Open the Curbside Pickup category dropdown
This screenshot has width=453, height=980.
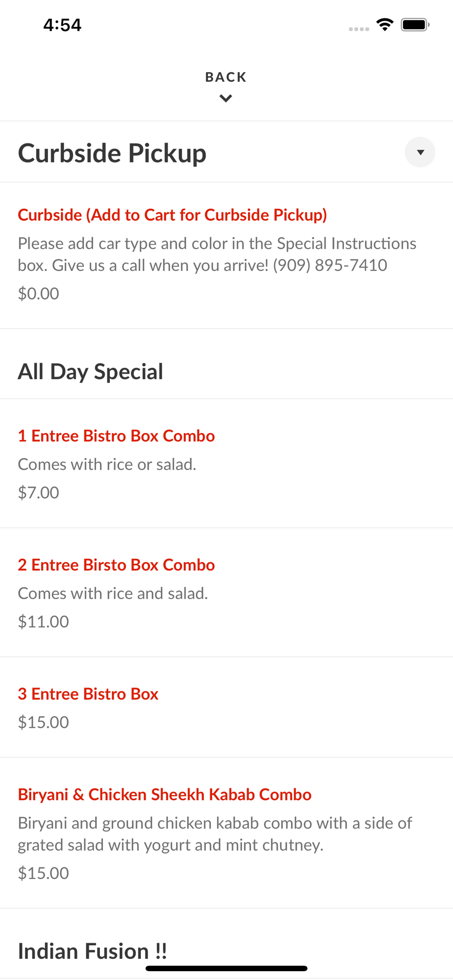(x=420, y=152)
